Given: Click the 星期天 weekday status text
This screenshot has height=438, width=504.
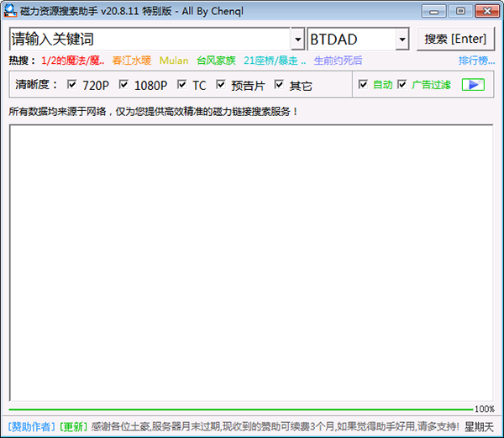Looking at the screenshot, I should point(479,427).
